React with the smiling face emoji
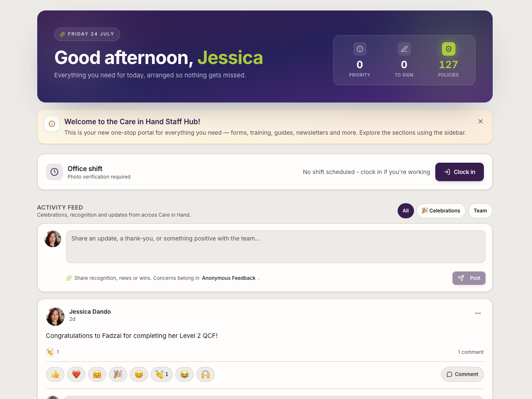Screen dimensions: 532x399 139,374
